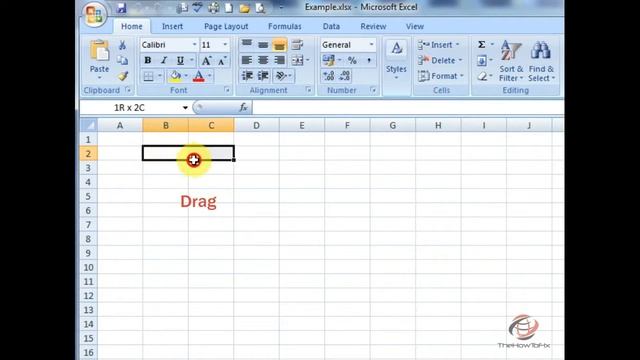Decrease decimal places
640x360 pixels.
tap(344, 76)
